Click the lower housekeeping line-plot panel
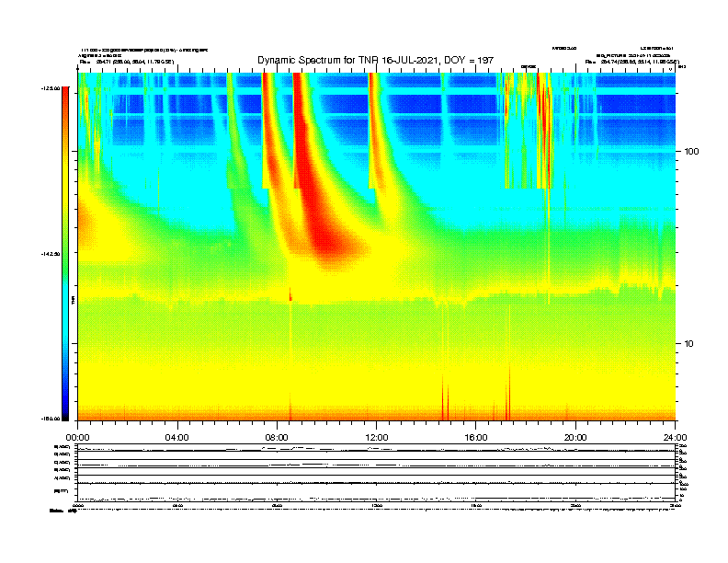Image resolution: width=728 pixels, height=563 pixels. [x=377, y=472]
